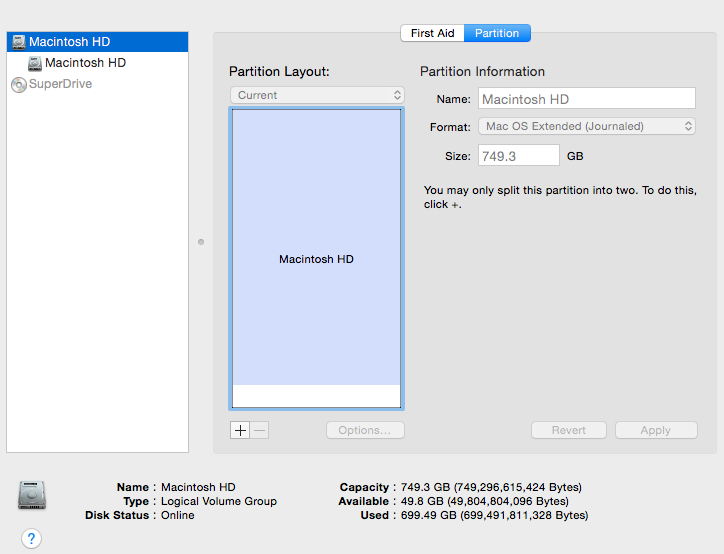Image resolution: width=724 pixels, height=554 pixels.
Task: Click the Name value Macintosh HD in footer
Action: click(x=198, y=488)
